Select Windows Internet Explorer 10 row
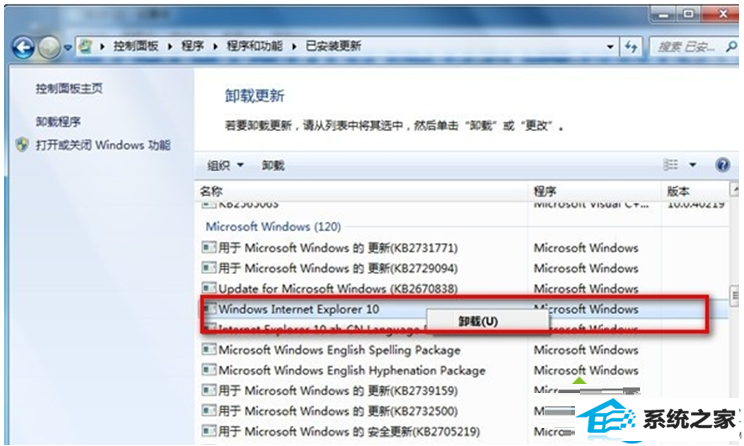 [462, 309]
